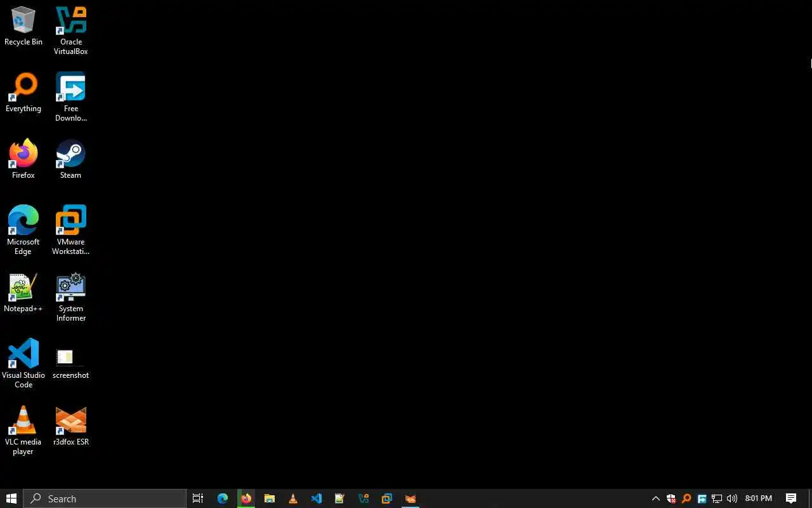812x508 pixels.
Task: Open File Explorer from the taskbar
Action: point(270,498)
